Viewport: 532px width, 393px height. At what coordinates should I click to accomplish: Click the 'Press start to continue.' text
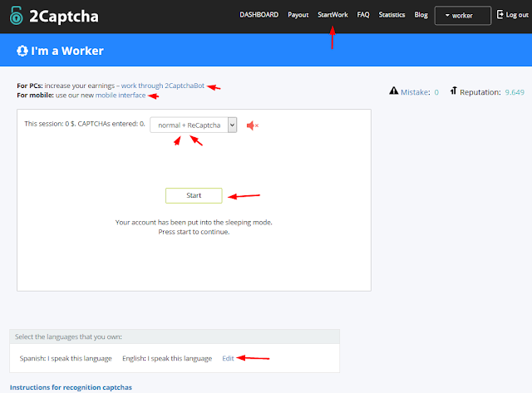[x=194, y=232]
